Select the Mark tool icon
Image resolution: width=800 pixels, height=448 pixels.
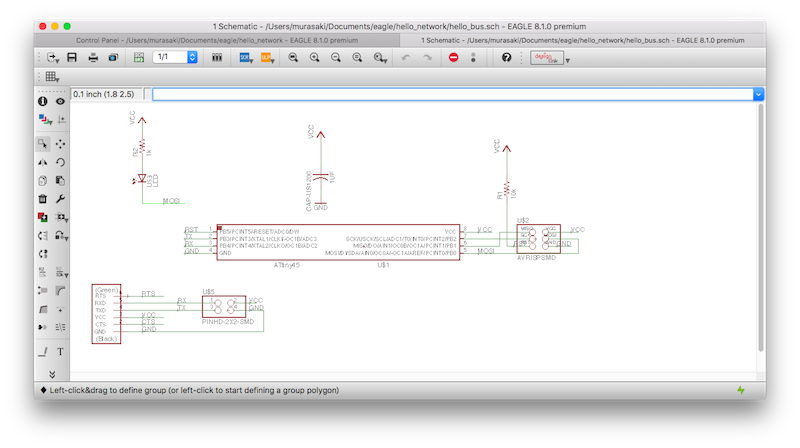[61, 120]
